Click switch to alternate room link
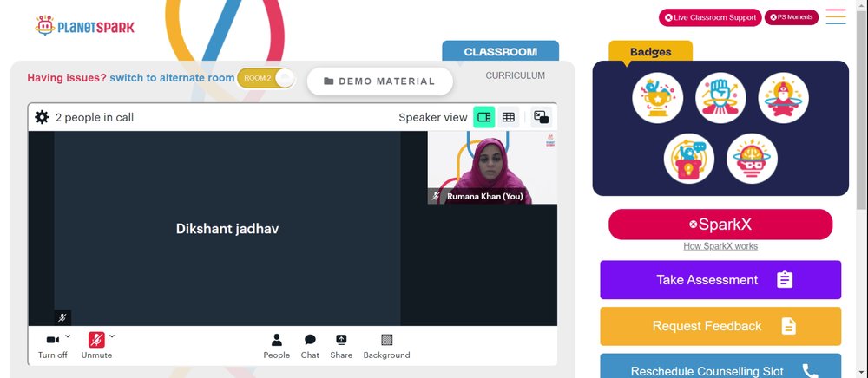The height and width of the screenshot is (378, 868). coord(172,78)
